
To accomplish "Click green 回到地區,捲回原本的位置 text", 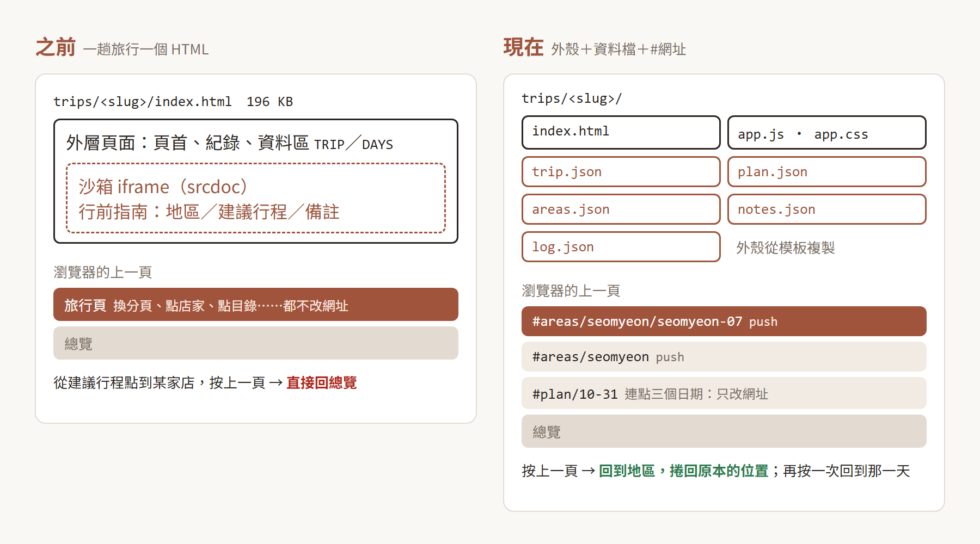I will [683, 471].
